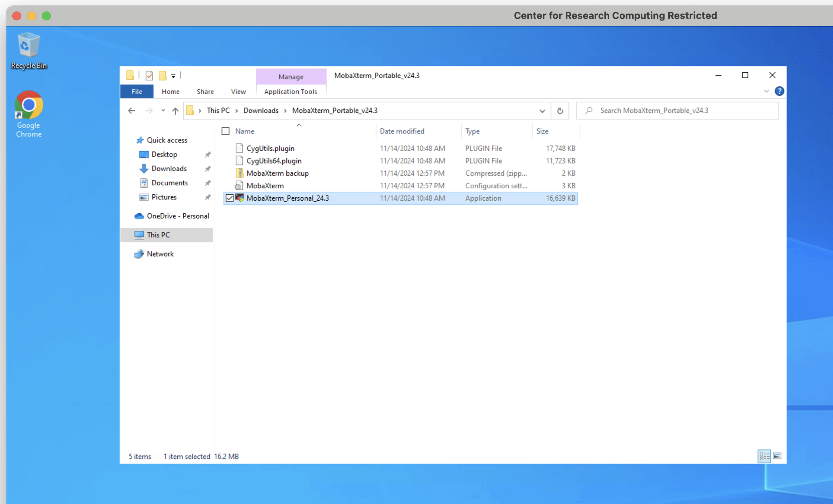The image size is (833, 504).
Task: Open the File tab
Action: click(x=137, y=92)
